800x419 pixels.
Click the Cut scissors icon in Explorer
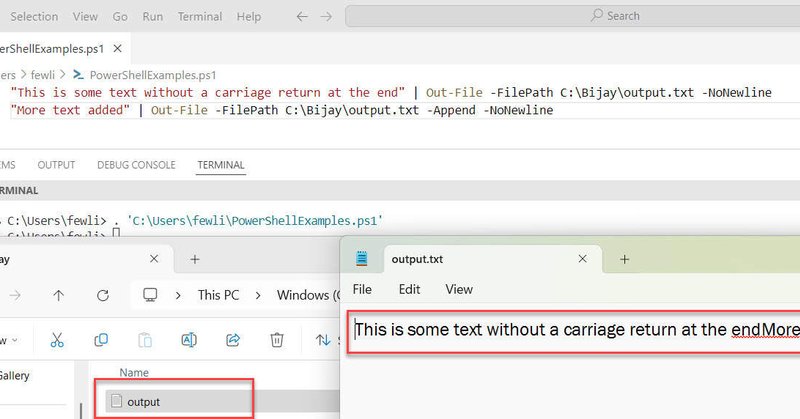pyautogui.click(x=57, y=340)
